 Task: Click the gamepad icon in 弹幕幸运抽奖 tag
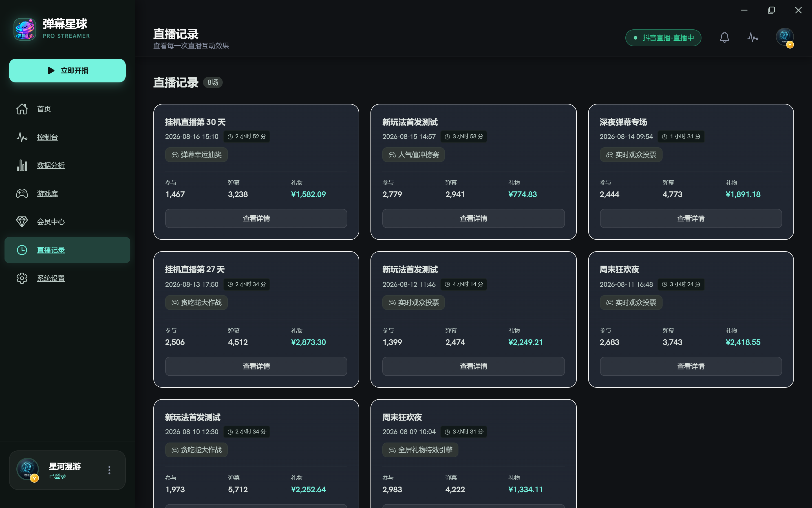tap(175, 155)
